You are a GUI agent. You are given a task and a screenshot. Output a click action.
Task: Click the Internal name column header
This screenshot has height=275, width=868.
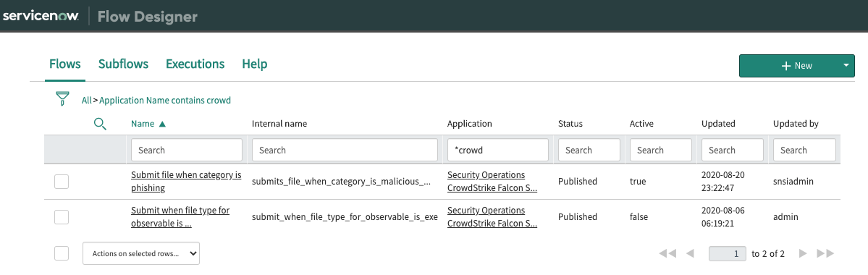pyautogui.click(x=279, y=124)
